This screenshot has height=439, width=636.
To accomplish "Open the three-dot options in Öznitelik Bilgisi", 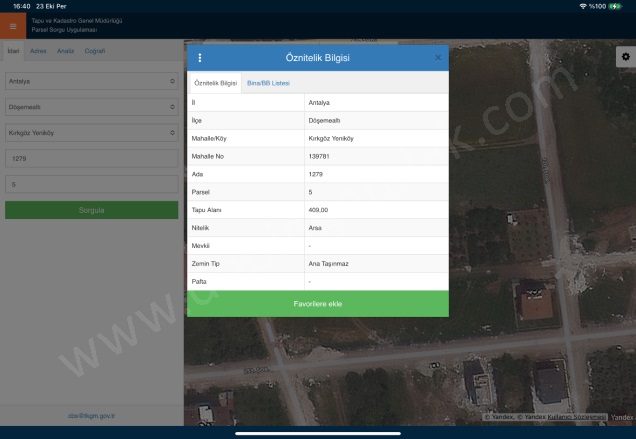I will 200,58.
